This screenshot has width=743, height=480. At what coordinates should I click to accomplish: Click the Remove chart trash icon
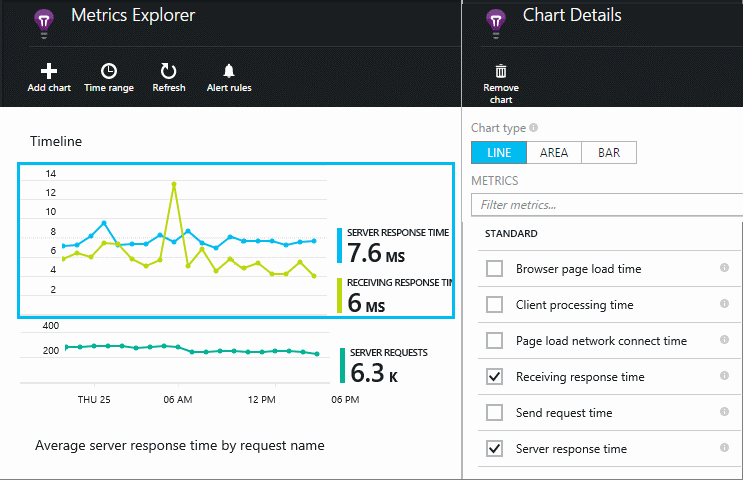pyautogui.click(x=501, y=71)
